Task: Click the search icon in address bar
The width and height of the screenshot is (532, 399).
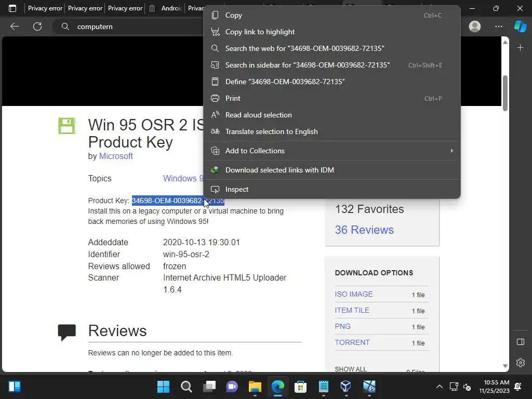Action: click(65, 26)
